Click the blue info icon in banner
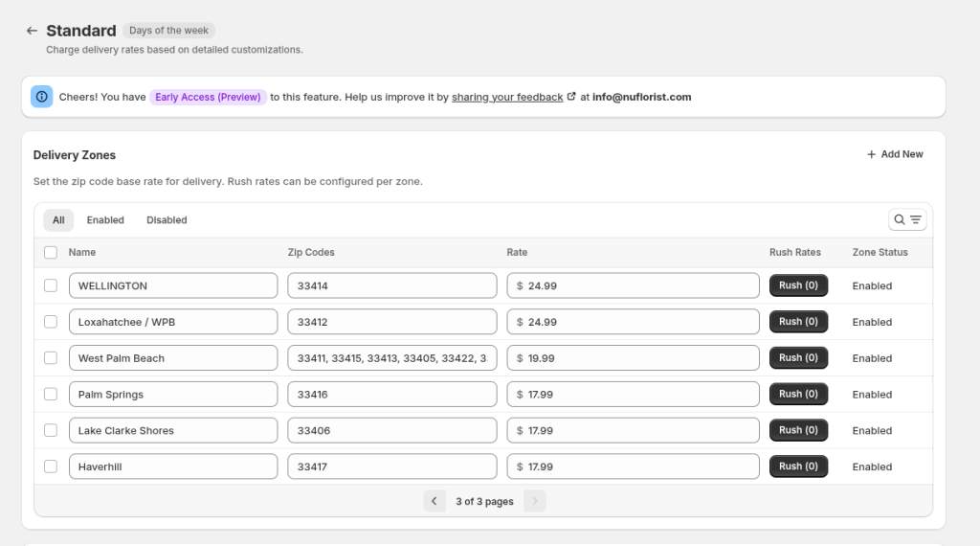This screenshot has width=980, height=546. click(x=42, y=97)
